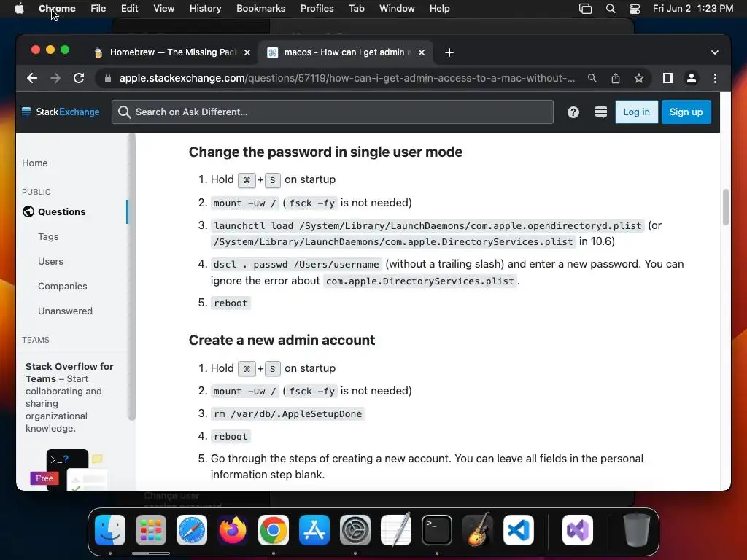Click the address bar URL
Viewport: 747px width, 560px height.
click(347, 78)
